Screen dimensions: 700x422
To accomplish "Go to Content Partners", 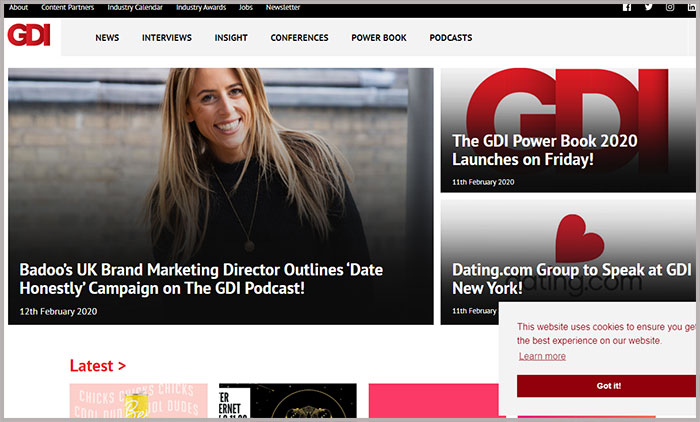I will 67,7.
